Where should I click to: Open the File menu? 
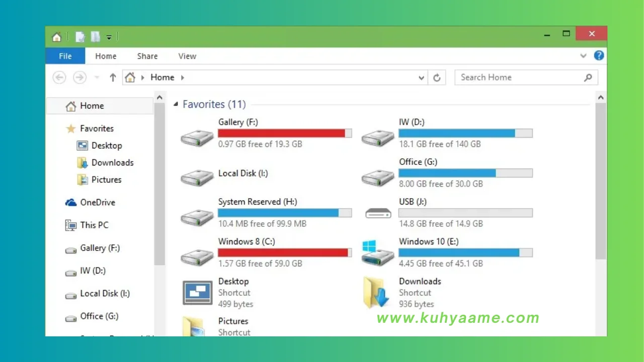pos(65,56)
